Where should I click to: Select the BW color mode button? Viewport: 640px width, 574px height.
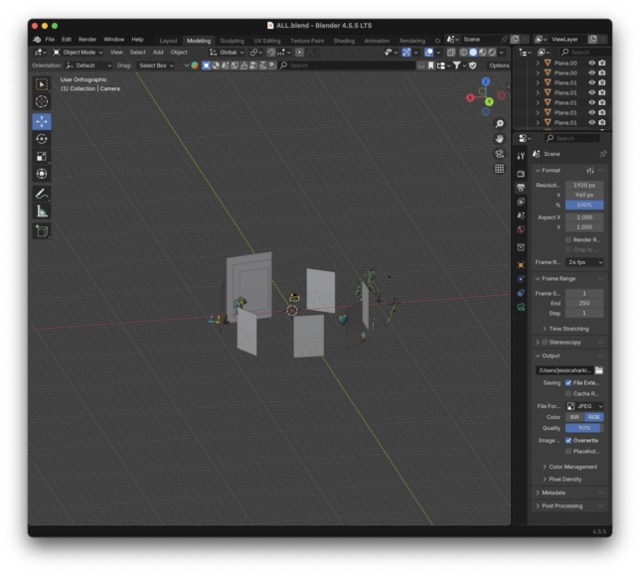click(574, 417)
